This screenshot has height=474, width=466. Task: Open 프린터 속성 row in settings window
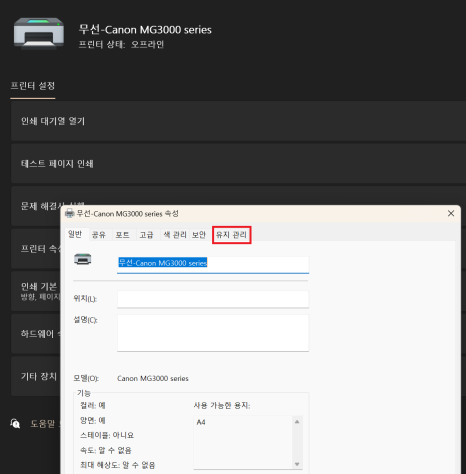pyautogui.click(x=36, y=249)
